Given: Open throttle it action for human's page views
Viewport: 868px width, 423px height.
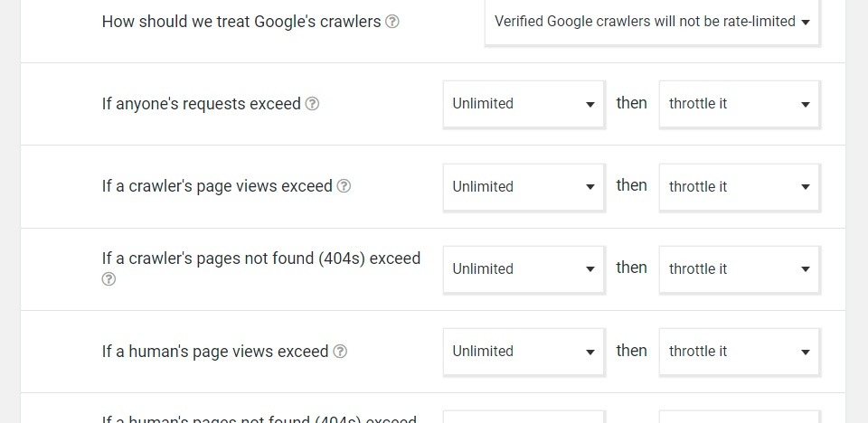Looking at the screenshot, I should (740, 352).
